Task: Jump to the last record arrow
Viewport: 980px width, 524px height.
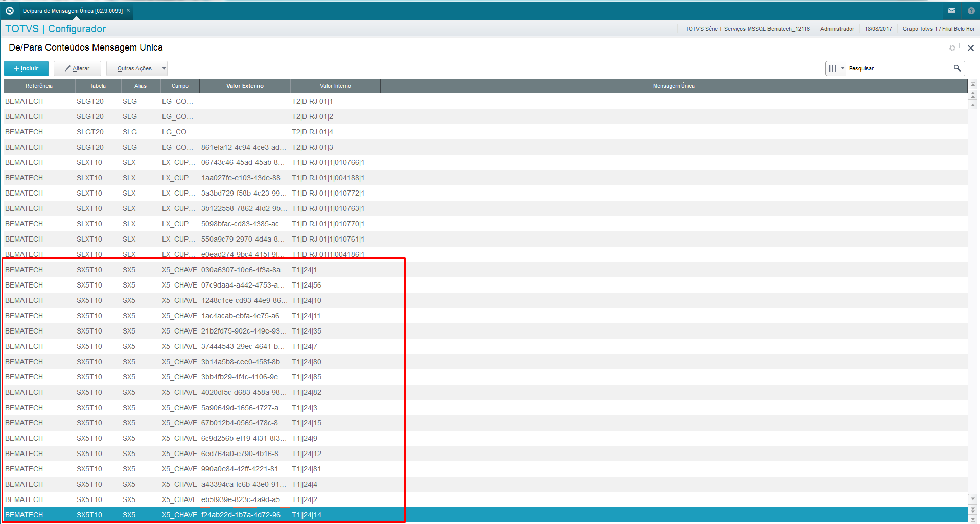Action: tap(973, 519)
